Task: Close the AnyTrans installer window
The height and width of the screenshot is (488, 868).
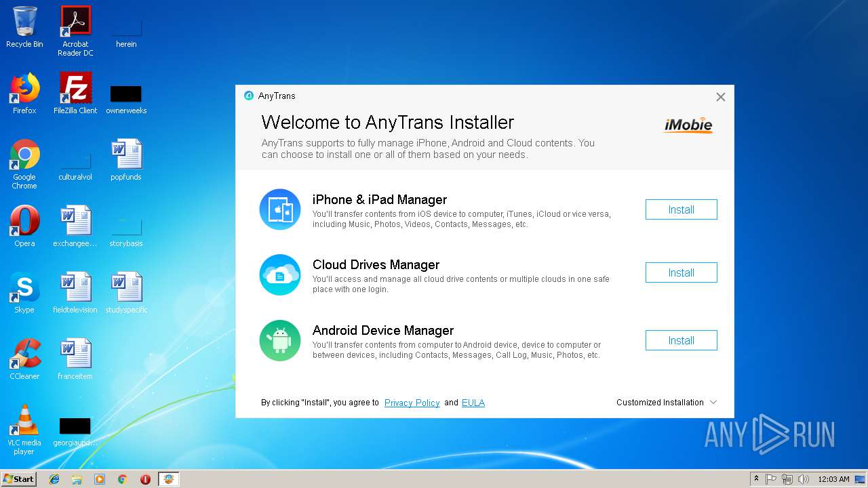Action: pyautogui.click(x=720, y=97)
